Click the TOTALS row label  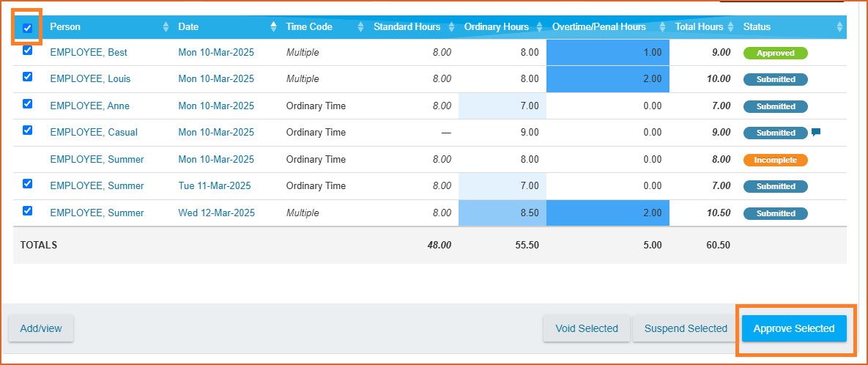pyautogui.click(x=39, y=245)
